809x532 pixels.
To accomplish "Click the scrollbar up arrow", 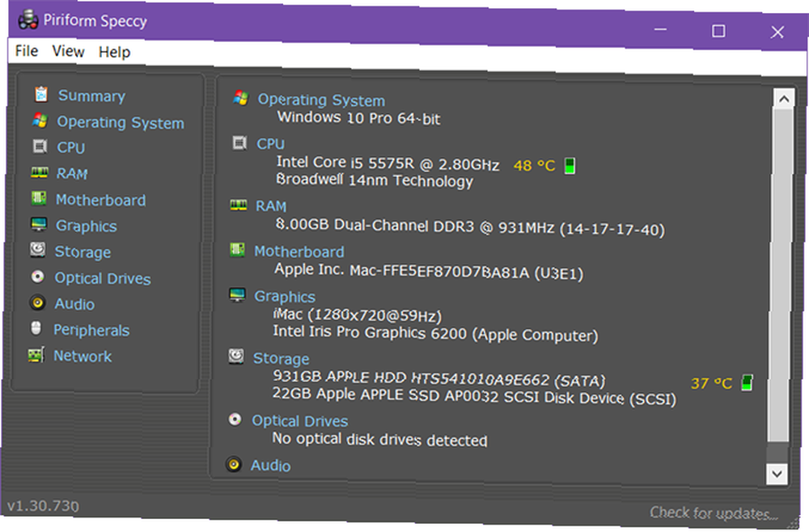I will point(784,99).
